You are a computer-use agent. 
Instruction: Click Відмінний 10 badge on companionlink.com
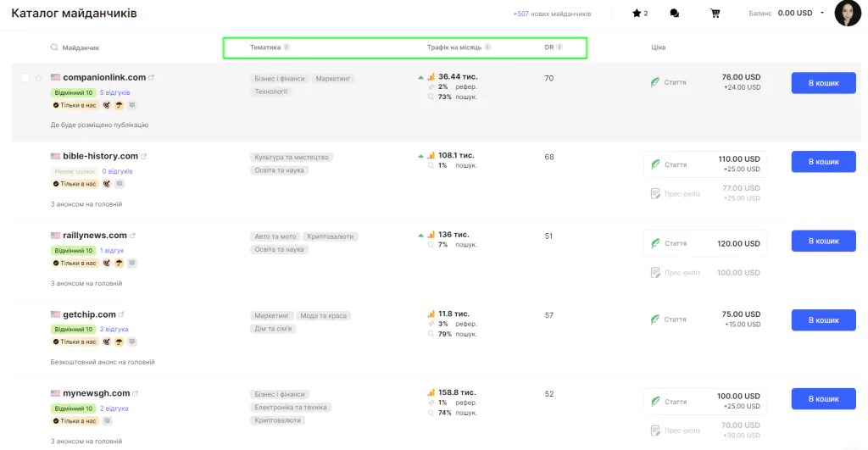[x=73, y=92]
